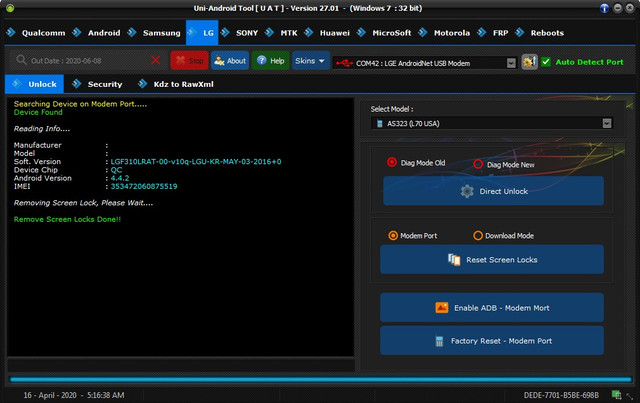
Task: Toggle Auto Detect Port checkbox
Action: click(x=545, y=62)
